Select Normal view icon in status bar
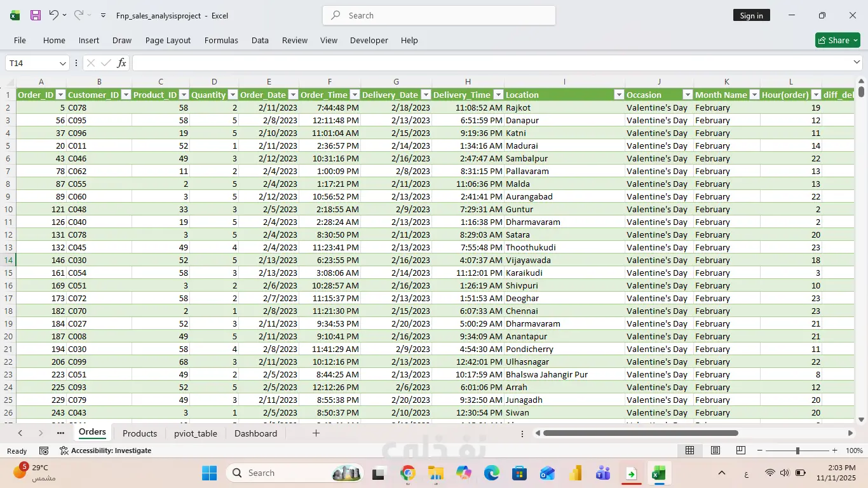 [x=689, y=451]
